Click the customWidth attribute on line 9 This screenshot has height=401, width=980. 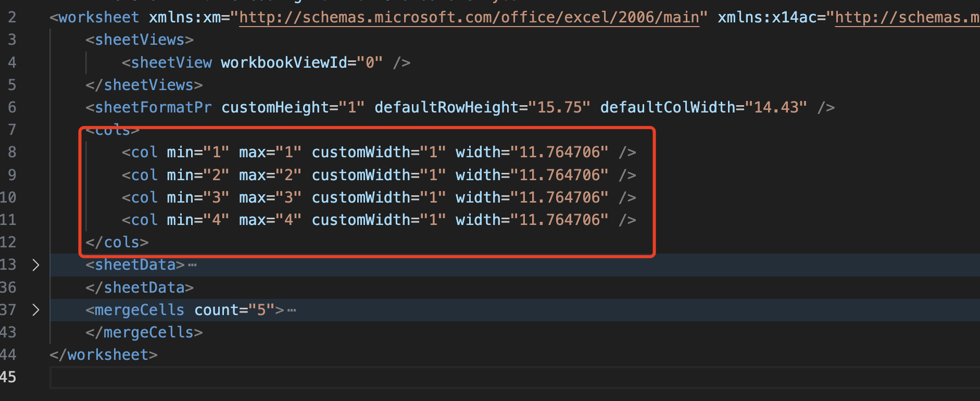click(x=361, y=175)
